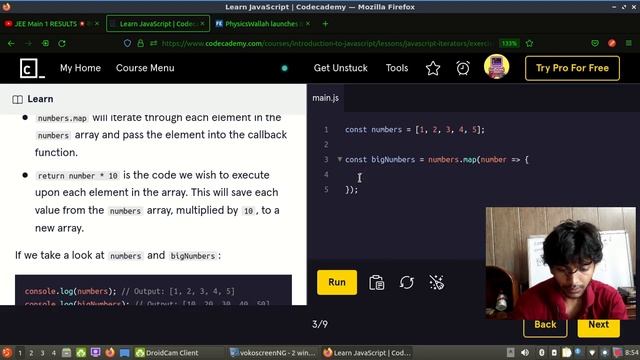The image size is (640, 360).
Task: Click the 3/9 lesson progress indicator
Action: pos(320,324)
